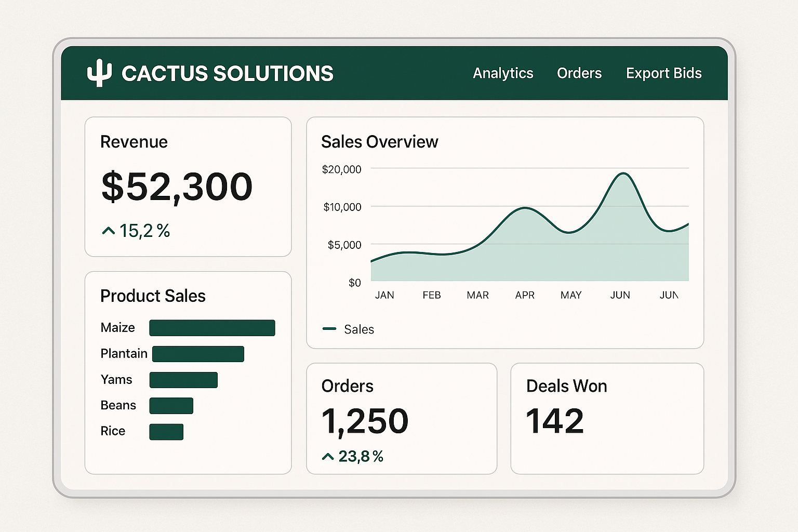Image resolution: width=798 pixels, height=532 pixels.
Task: Select the Plantain sales bar
Action: click(x=197, y=354)
